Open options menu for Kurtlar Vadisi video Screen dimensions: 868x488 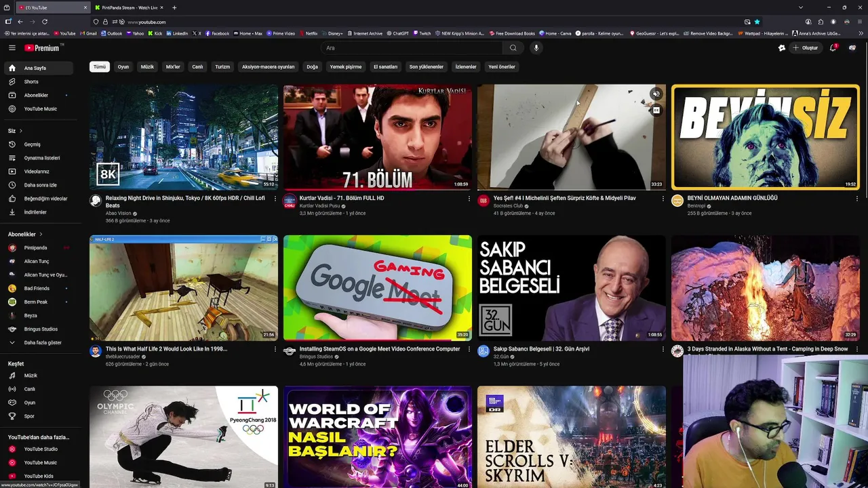pos(469,199)
